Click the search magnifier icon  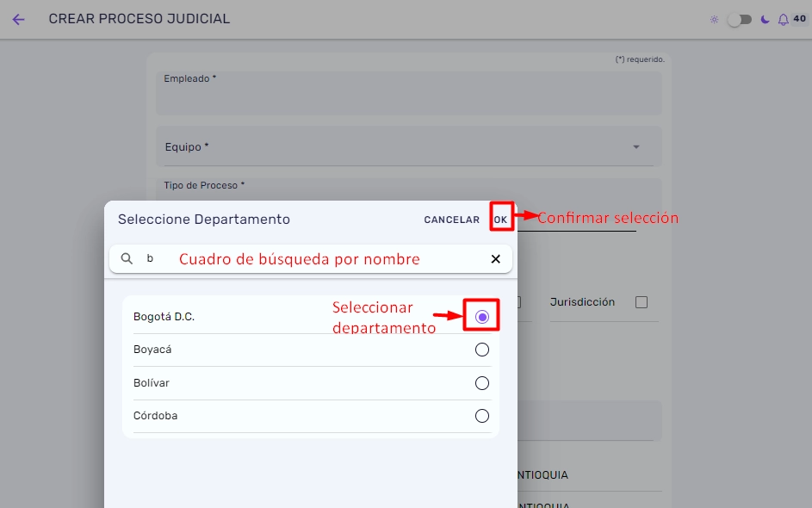pos(127,258)
